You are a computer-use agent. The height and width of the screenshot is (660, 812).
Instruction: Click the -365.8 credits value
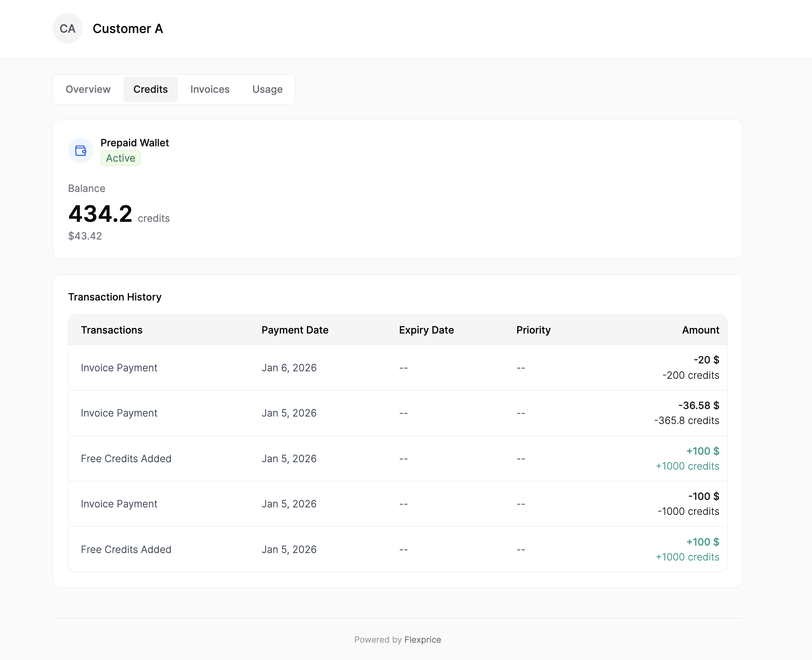pos(687,420)
